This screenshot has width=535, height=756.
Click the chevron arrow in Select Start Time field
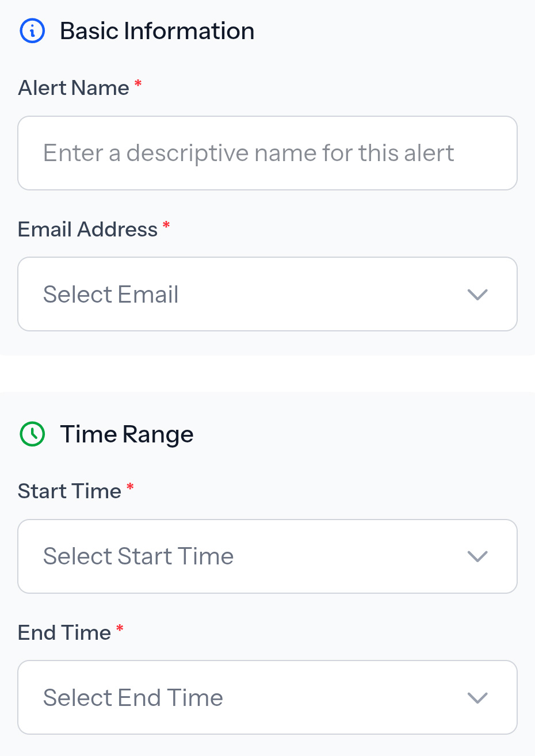coord(477,556)
